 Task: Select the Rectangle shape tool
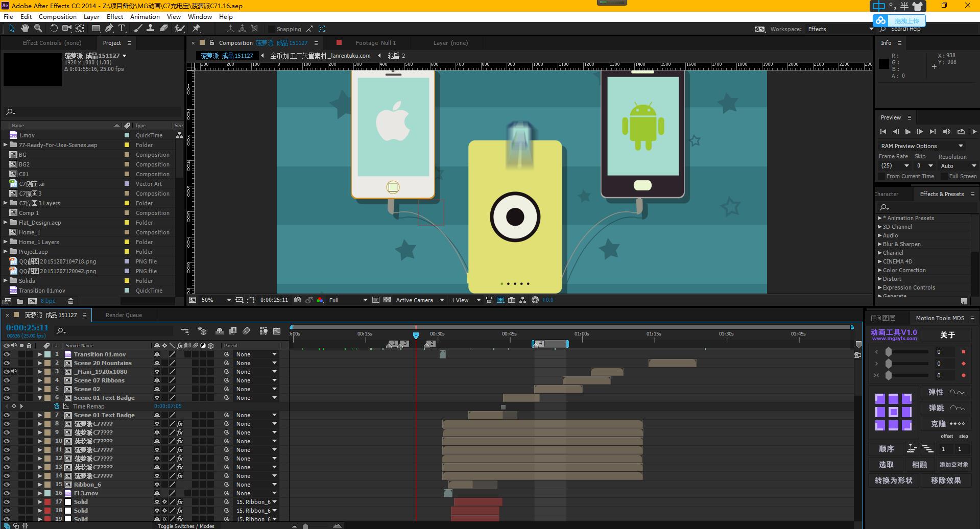tap(95, 29)
